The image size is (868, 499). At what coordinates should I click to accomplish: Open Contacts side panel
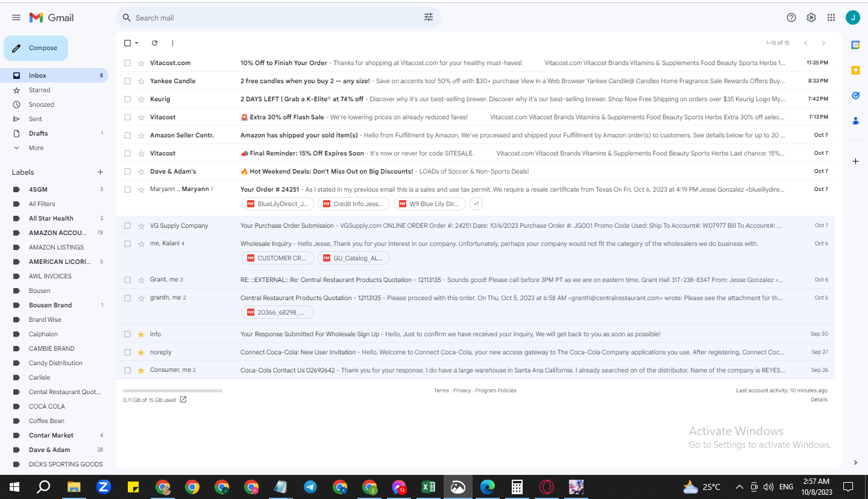point(855,121)
